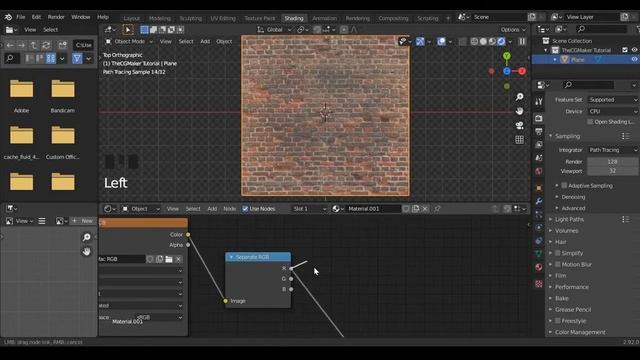640x360 pixels.
Task: Click New button in image editor
Action: [x=83, y=221]
